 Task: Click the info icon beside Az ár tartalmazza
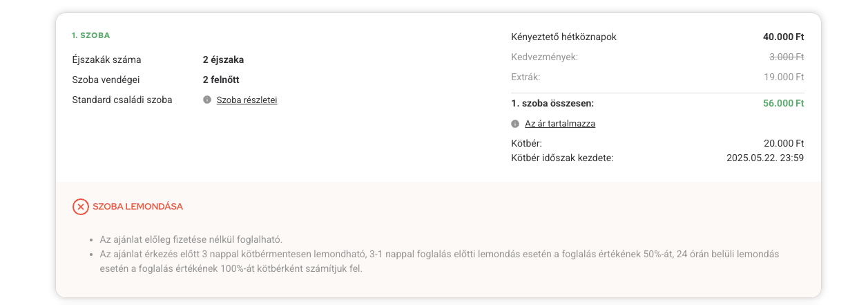tap(515, 124)
